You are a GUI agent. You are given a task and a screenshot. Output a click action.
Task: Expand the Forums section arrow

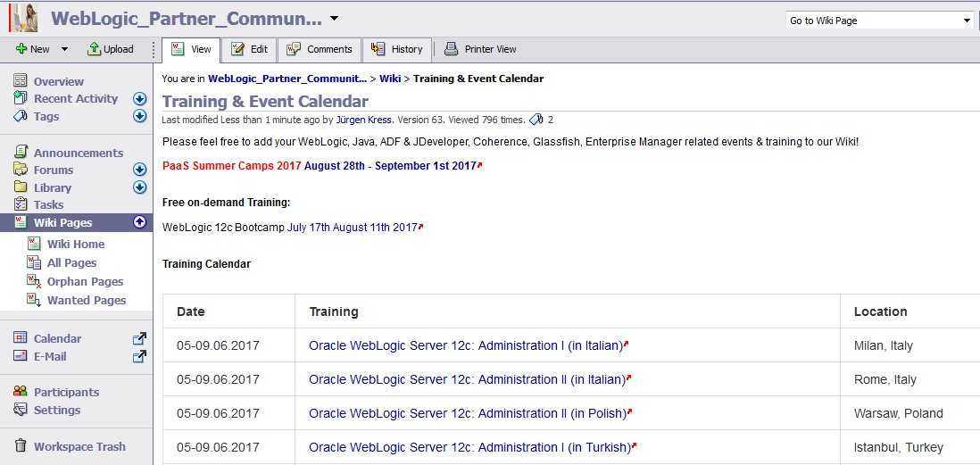[139, 170]
